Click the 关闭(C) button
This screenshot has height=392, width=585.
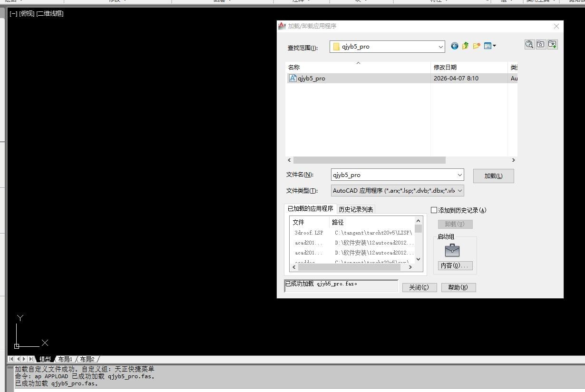[419, 287]
